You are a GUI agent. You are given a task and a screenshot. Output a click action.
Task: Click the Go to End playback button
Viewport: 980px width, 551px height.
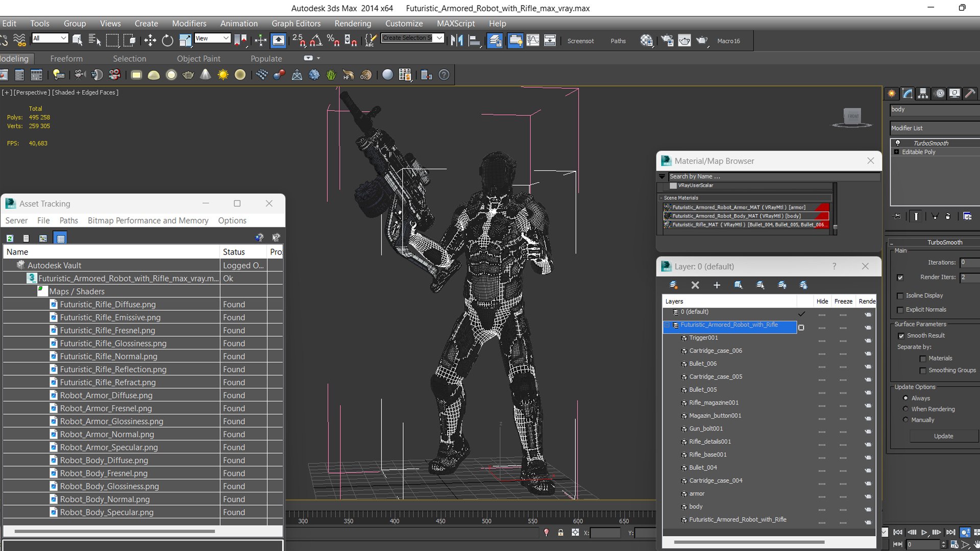tap(950, 532)
